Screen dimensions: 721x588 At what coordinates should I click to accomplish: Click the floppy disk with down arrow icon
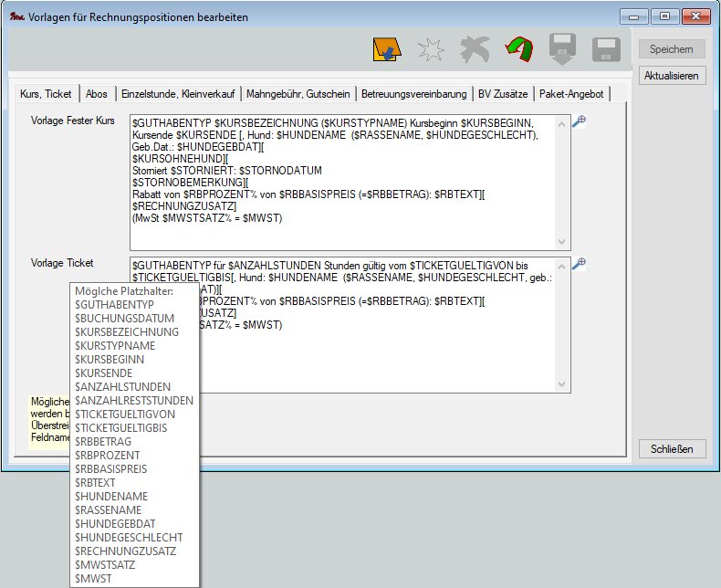click(562, 51)
